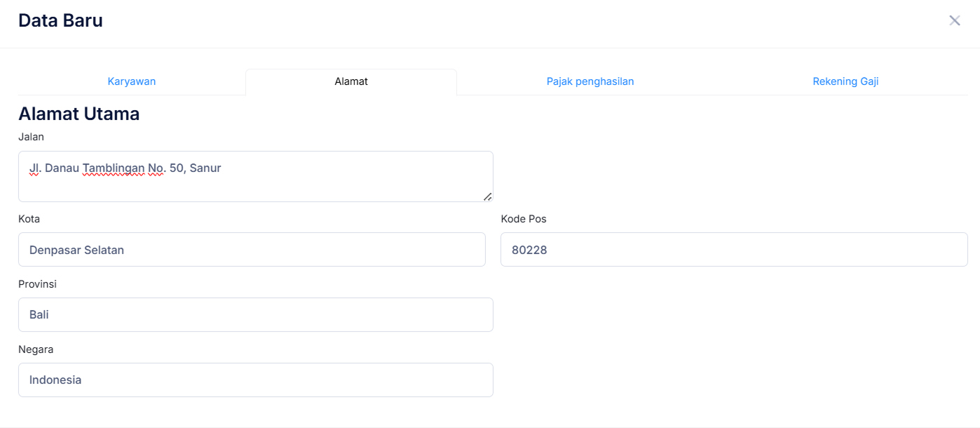Click the Kode Pos field showing 80228
980x428 pixels.
734,250
